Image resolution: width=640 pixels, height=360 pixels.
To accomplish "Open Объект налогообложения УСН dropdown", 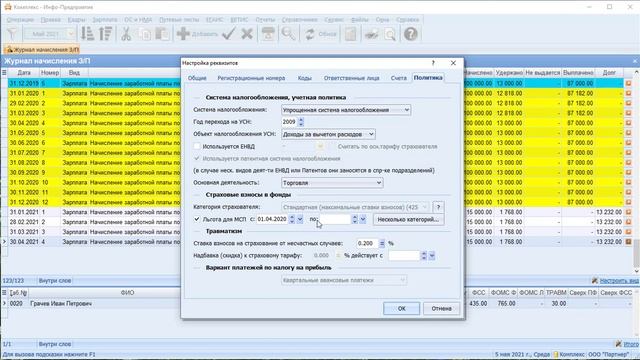I will (371, 134).
